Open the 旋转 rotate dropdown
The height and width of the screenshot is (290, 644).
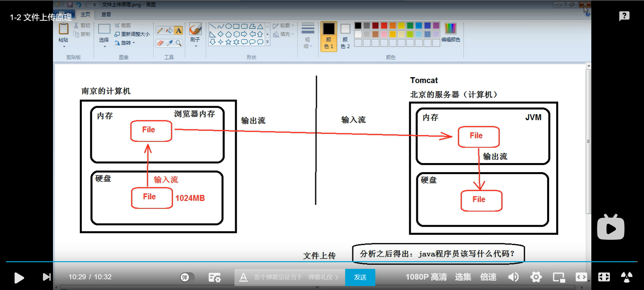click(x=125, y=43)
